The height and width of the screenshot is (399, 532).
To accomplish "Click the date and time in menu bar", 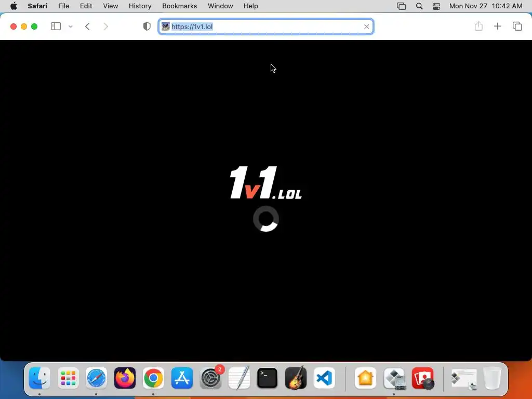I will [486, 6].
